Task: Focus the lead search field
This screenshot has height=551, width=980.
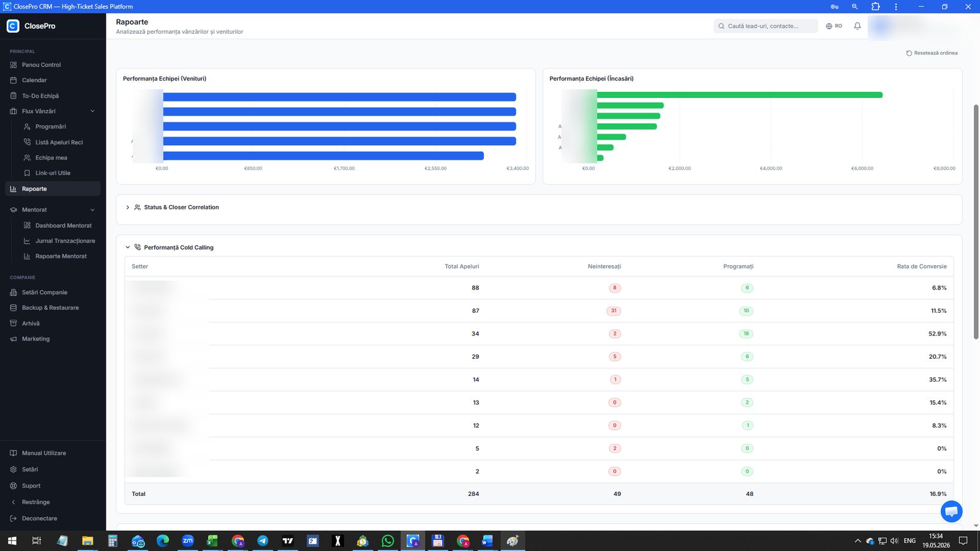Action: pos(766,26)
